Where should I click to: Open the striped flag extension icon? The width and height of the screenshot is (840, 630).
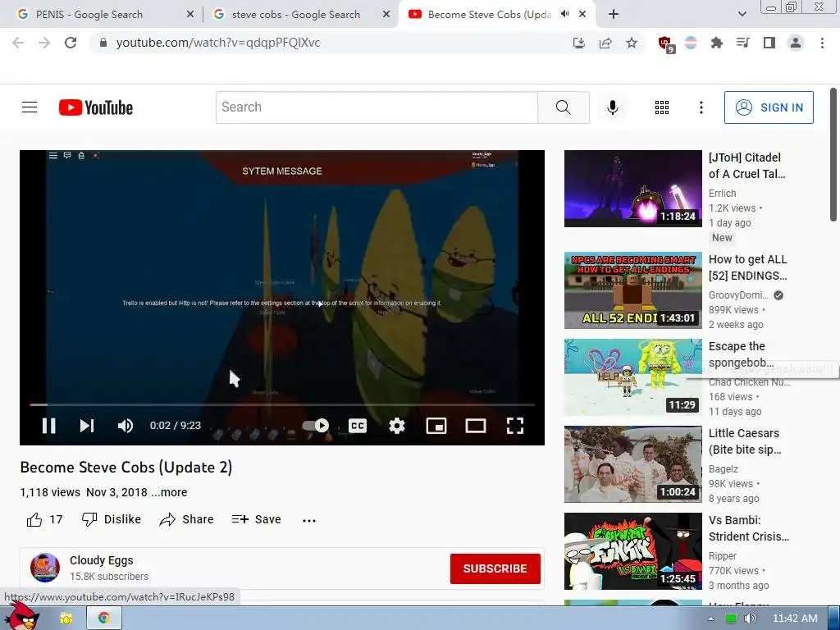pos(691,43)
